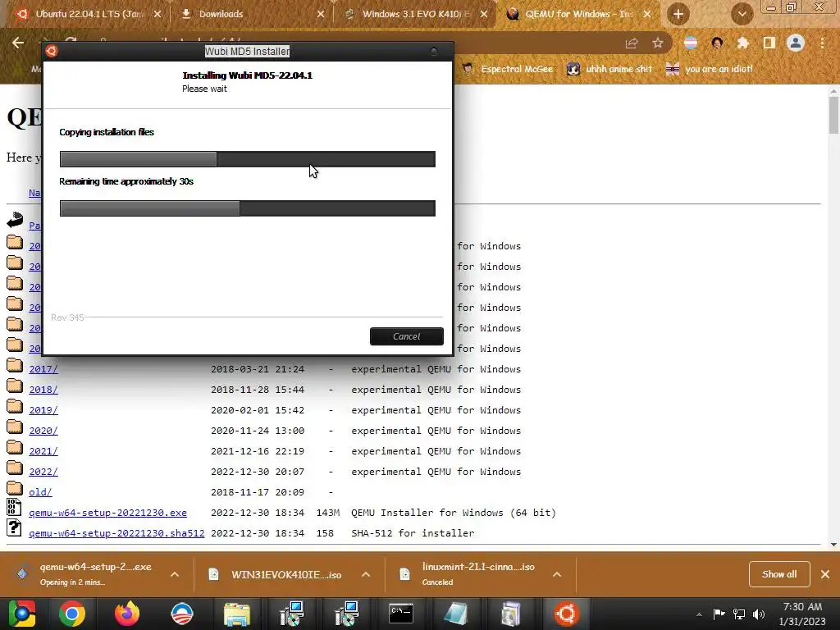Open the uhhh anime shit bookmark
This screenshot has height=630, width=840.
[x=609, y=69]
